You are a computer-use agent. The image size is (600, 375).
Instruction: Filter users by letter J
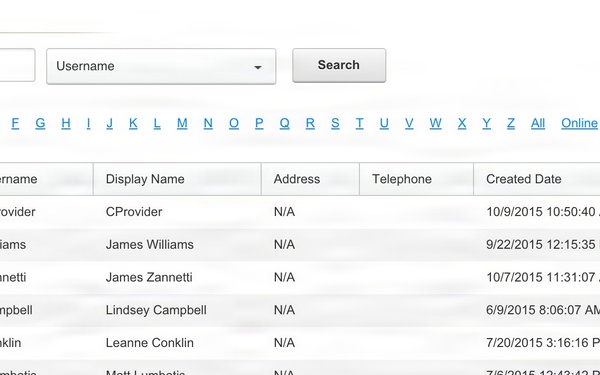[110, 123]
